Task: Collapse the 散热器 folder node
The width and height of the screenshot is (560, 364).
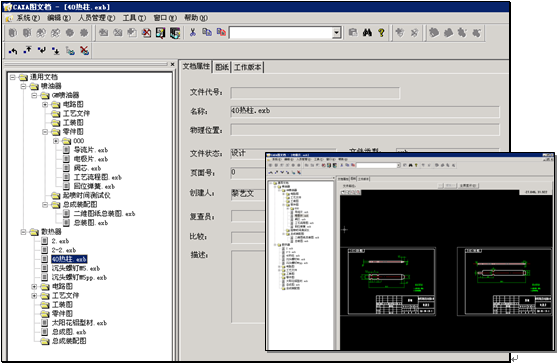Action: click(23, 232)
